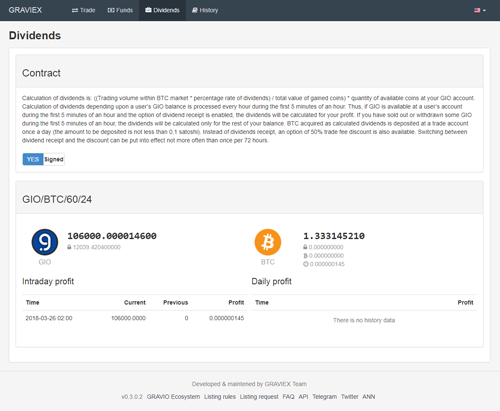Click the GIO locked amount 12039.420400000
The height and width of the screenshot is (411, 500).
pos(97,247)
